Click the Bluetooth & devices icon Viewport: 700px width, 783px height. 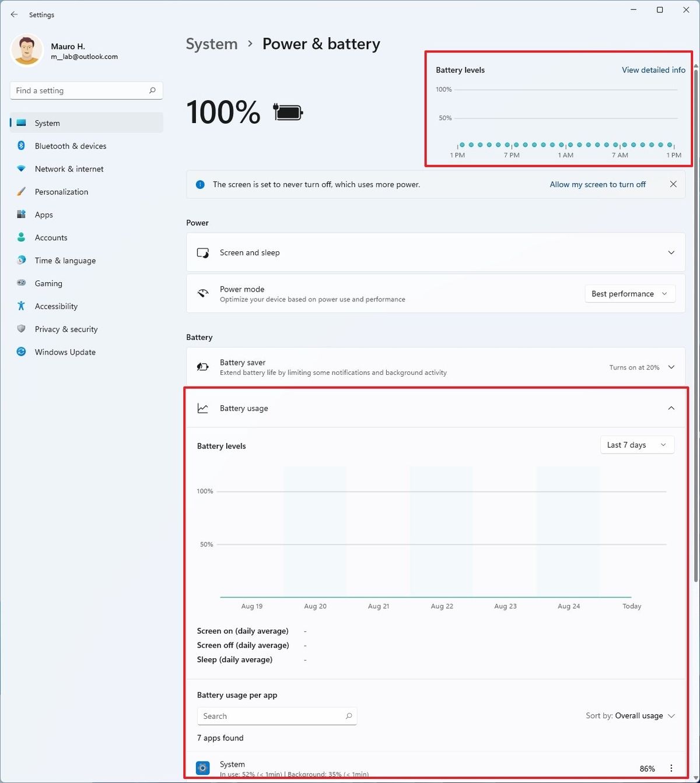pyautogui.click(x=21, y=146)
